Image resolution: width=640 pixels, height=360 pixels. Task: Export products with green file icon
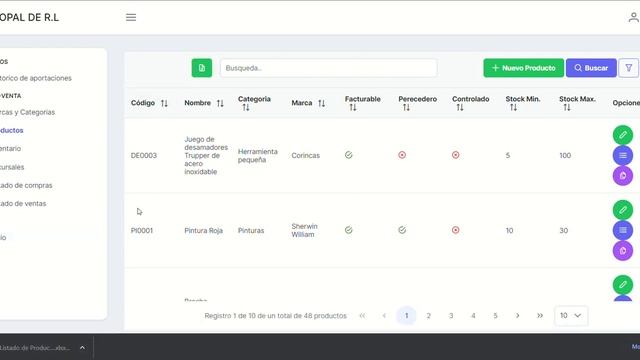coord(202,68)
